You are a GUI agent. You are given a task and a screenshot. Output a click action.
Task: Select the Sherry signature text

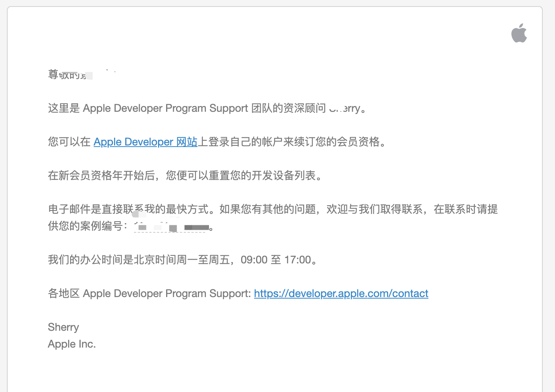[x=63, y=327]
